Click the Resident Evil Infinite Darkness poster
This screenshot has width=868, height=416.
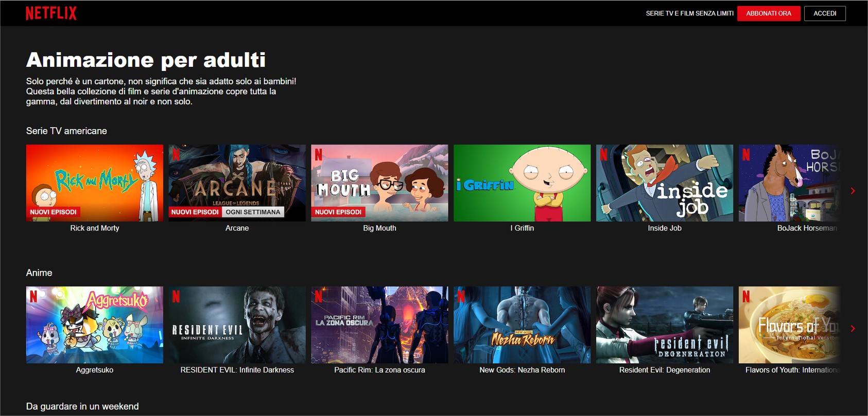237,324
